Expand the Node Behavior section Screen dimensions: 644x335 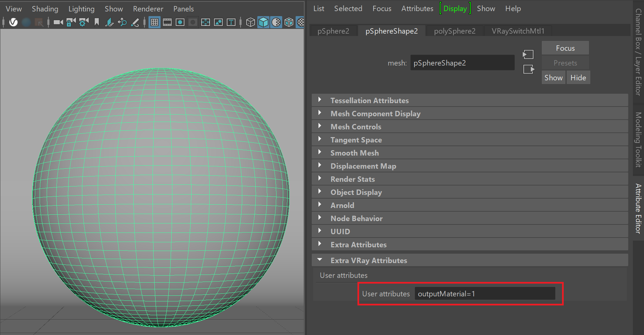[x=470, y=218]
